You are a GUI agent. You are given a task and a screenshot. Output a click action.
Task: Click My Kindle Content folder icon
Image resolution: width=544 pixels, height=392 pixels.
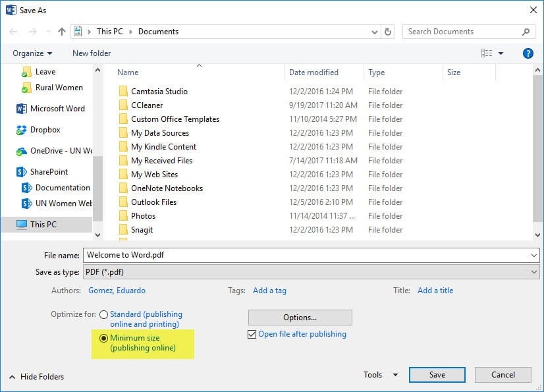[x=123, y=146]
